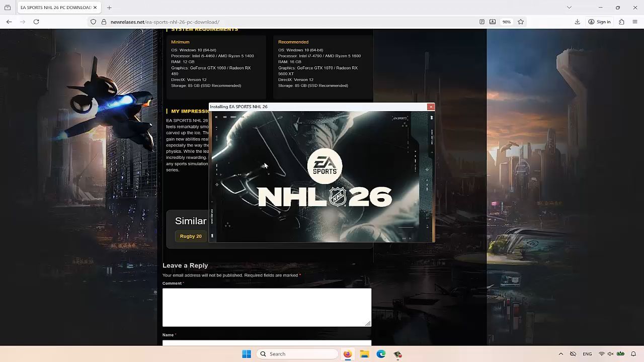Click inside the Comment text box
This screenshot has width=644, height=362.
267,307
